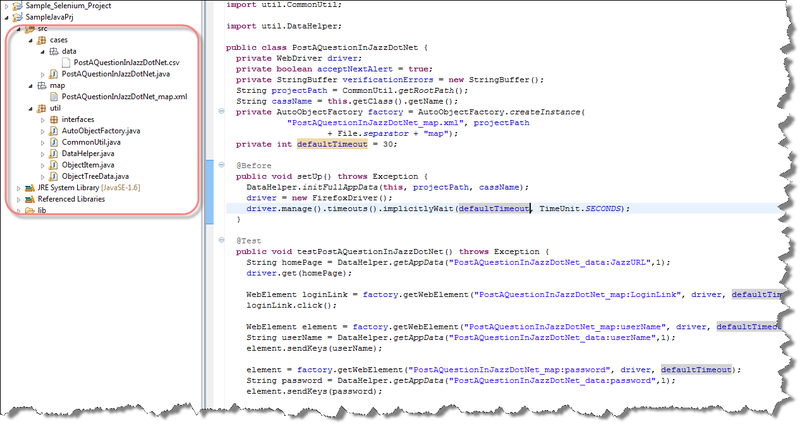Click FirefoxDriver in the driver assignment
Screen dimensions: 800x424
coord(347,198)
